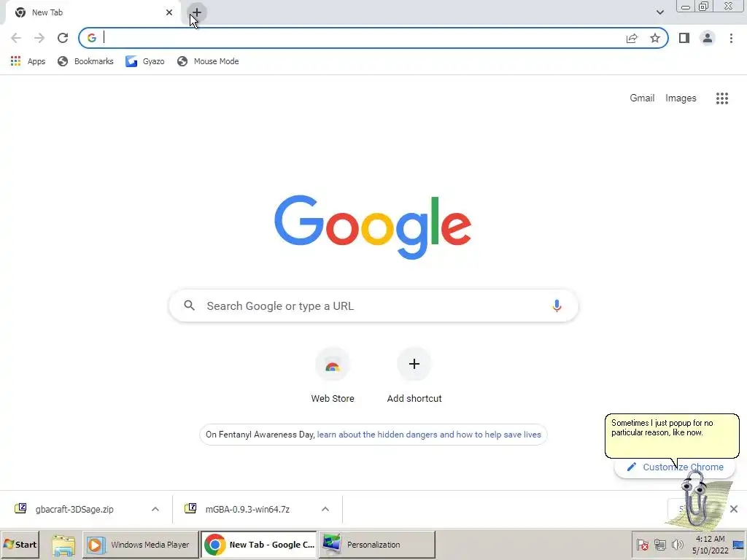Open Gmail link
The height and width of the screenshot is (560, 747).
click(x=642, y=98)
